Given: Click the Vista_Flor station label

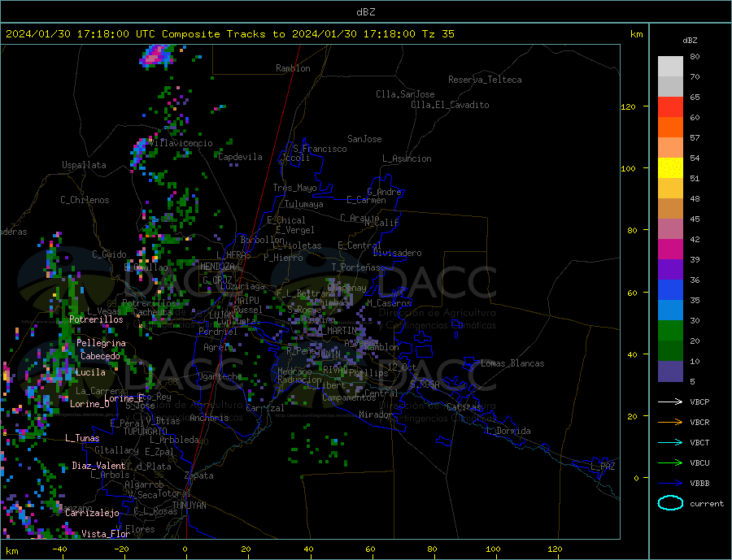Looking at the screenshot, I should tap(106, 534).
